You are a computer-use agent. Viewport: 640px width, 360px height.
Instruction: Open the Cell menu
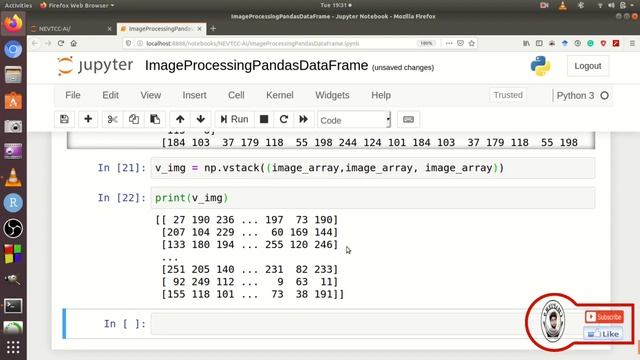236,95
